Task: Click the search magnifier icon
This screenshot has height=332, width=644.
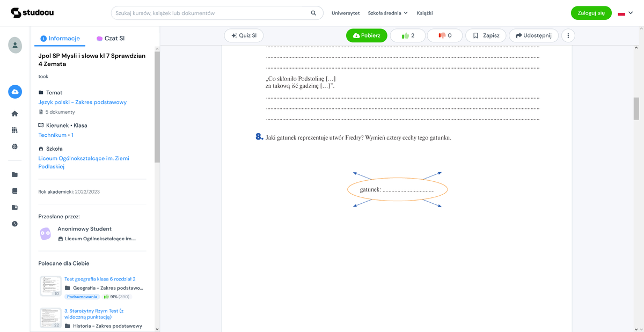Action: [x=313, y=13]
